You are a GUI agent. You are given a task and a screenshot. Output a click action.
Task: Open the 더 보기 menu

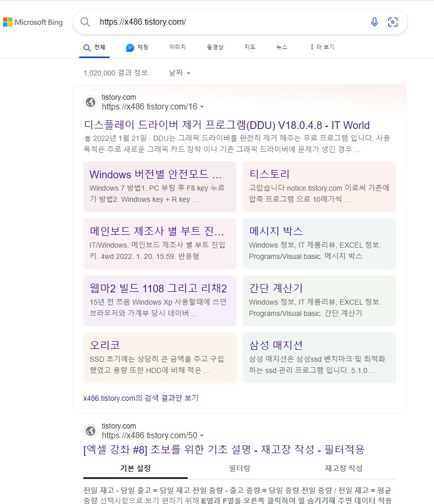322,47
